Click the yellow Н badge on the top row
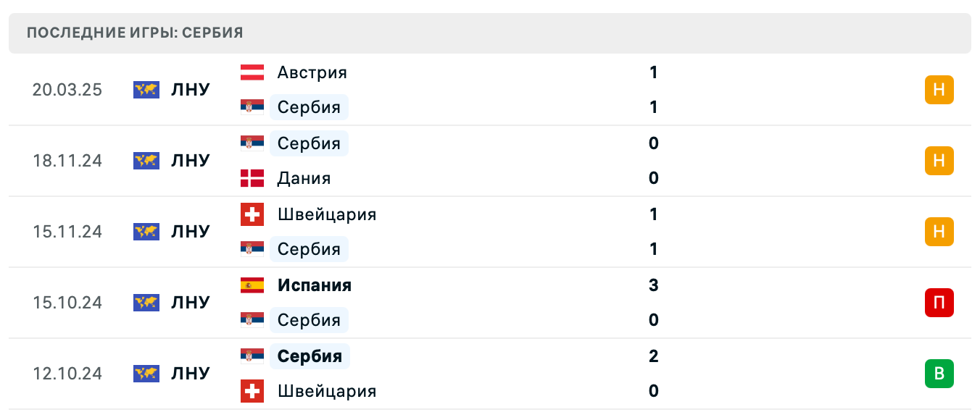The height and width of the screenshot is (420, 980). 939,90
